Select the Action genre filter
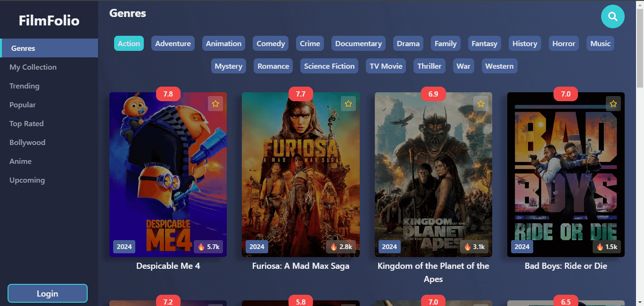 tap(129, 43)
